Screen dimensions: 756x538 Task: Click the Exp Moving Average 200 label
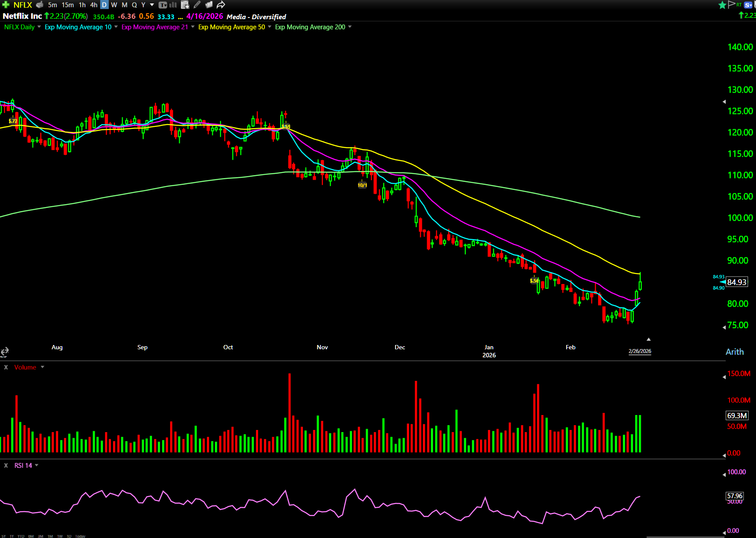point(310,27)
